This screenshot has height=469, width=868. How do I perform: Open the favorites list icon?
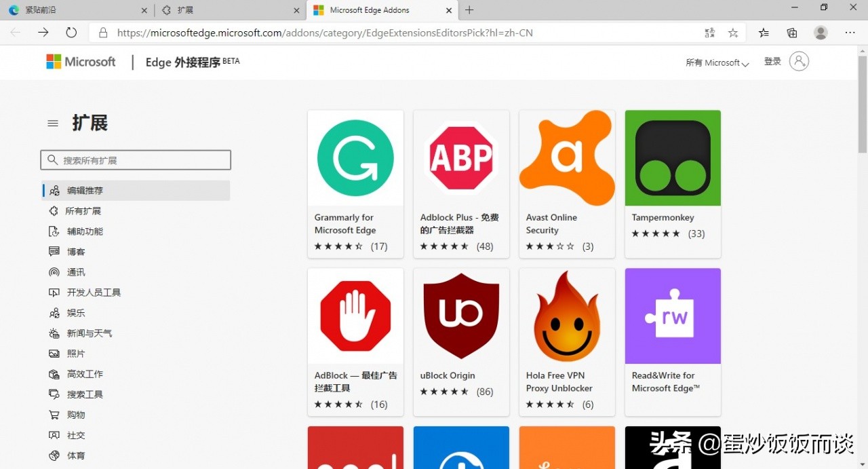[764, 33]
